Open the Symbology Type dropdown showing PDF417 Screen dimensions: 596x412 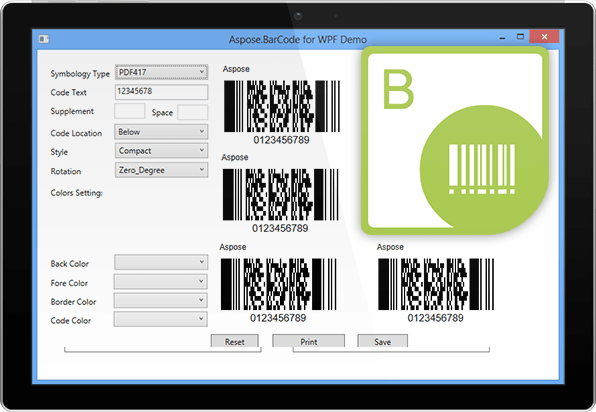click(161, 72)
